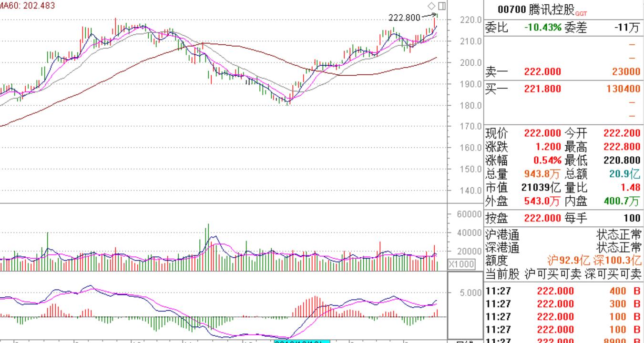
Task: Click 深可买可卖 in the 当前股 row
Action: 613,274
